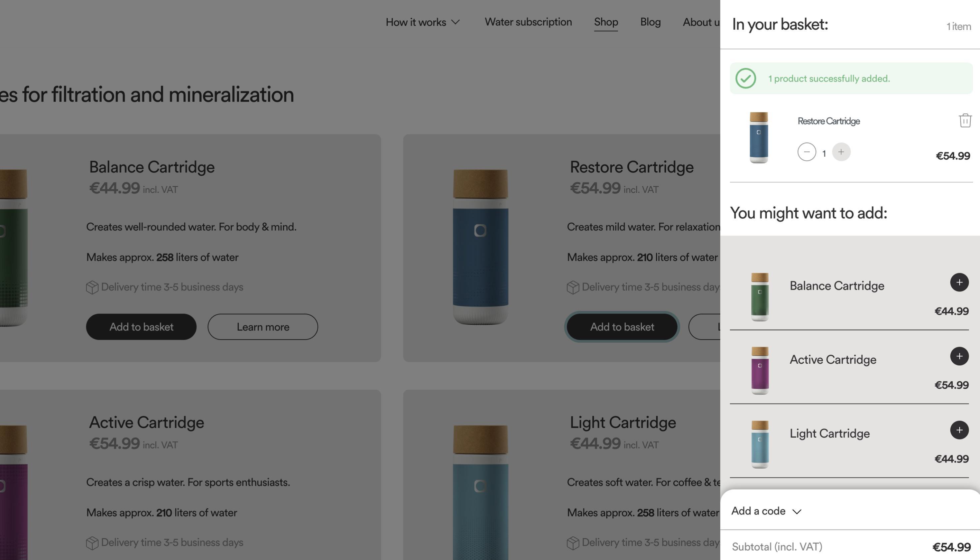This screenshot has width=980, height=560.
Task: Click the suggested Active Cartridge name
Action: click(833, 360)
